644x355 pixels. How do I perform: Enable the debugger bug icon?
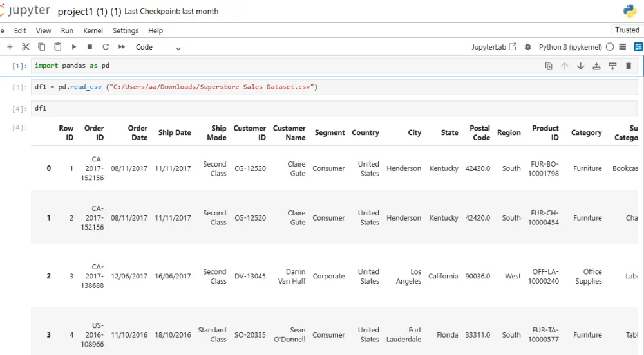click(528, 47)
